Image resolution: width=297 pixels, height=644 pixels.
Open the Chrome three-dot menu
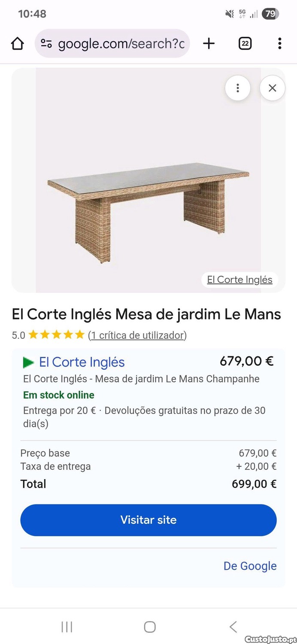pyautogui.click(x=279, y=43)
